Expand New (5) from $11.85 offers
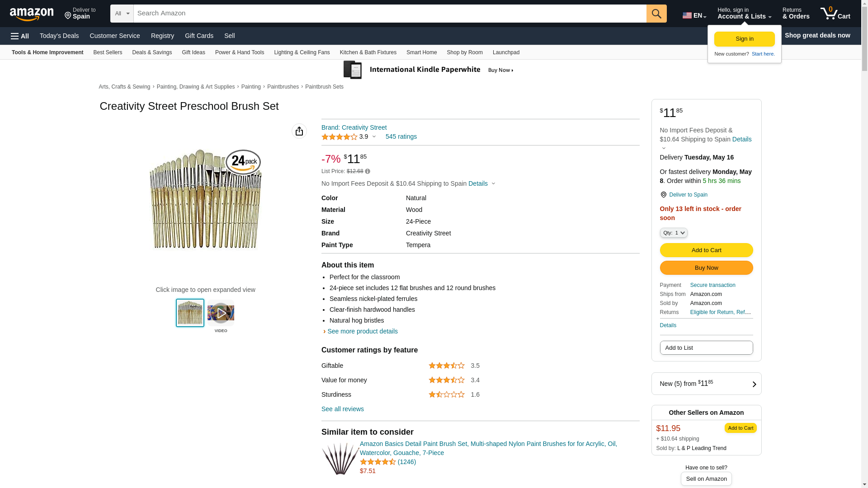Viewport: 868px width, 488px height. point(706,384)
